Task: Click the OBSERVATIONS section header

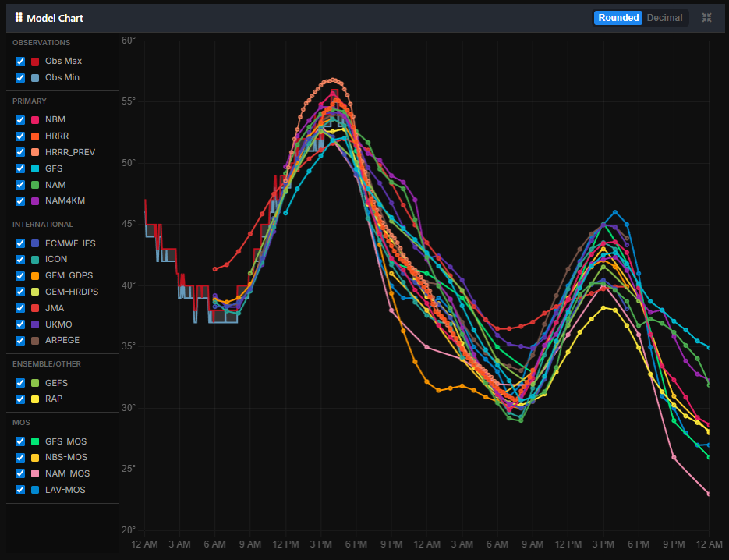Action: tap(41, 43)
